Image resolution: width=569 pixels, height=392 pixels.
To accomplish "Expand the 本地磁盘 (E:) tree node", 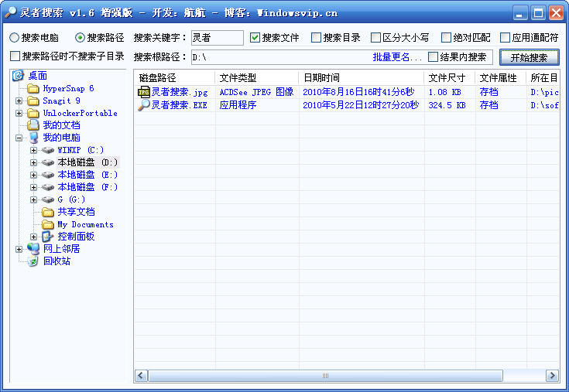I will coord(33,175).
